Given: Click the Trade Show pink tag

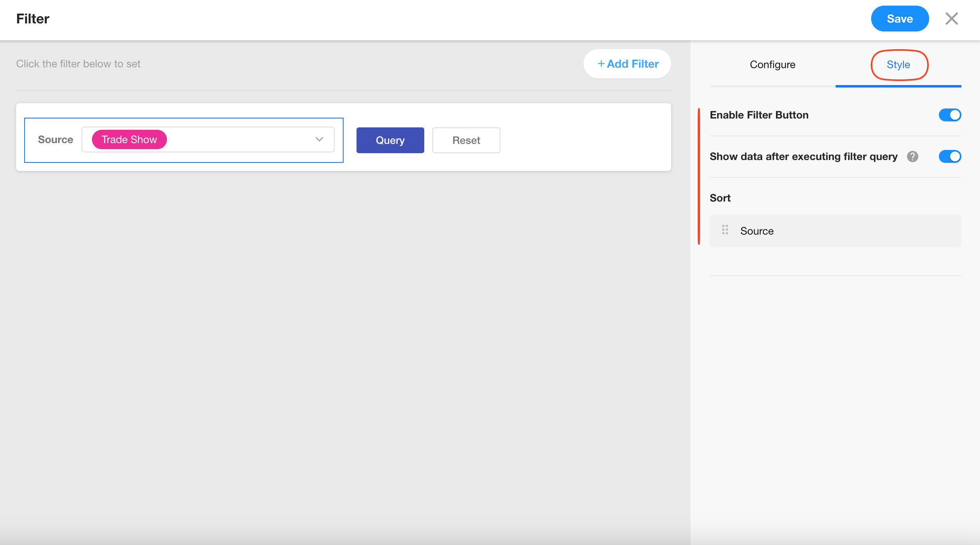Looking at the screenshot, I should pos(129,139).
